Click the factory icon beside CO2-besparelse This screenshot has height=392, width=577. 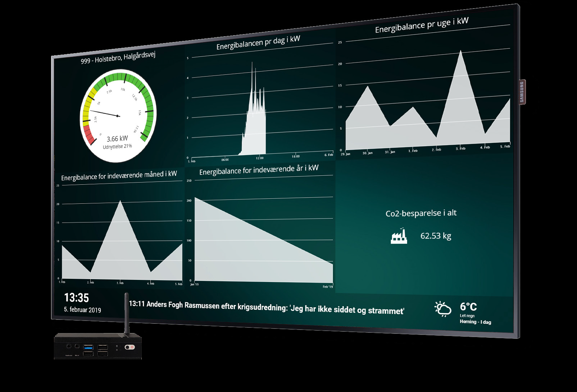[399, 236]
